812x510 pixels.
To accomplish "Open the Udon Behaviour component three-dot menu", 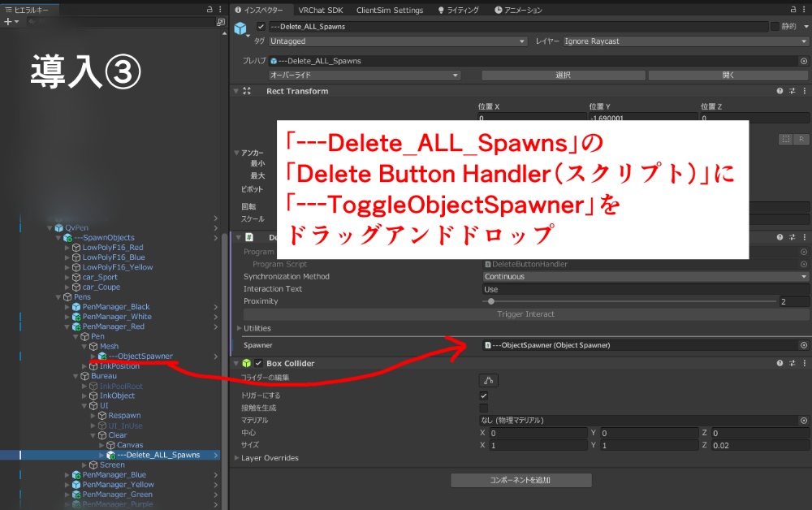I will (x=804, y=237).
